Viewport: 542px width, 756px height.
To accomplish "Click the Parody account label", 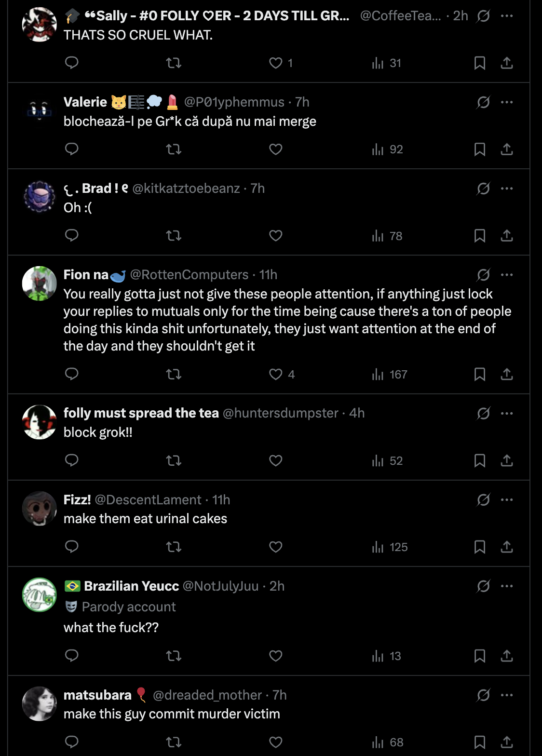I will [128, 607].
